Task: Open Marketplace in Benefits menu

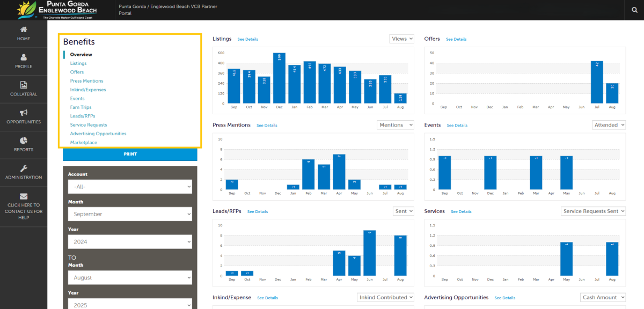Action: [84, 143]
